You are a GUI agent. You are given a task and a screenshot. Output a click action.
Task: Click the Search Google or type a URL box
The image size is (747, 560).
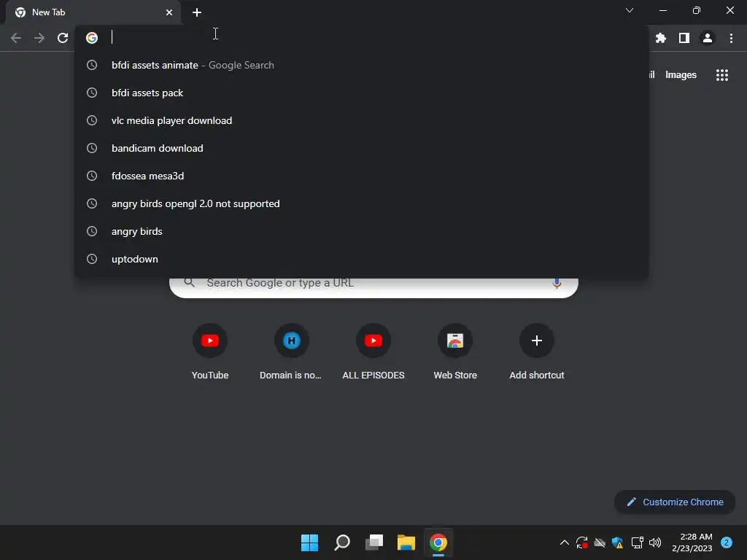click(374, 286)
